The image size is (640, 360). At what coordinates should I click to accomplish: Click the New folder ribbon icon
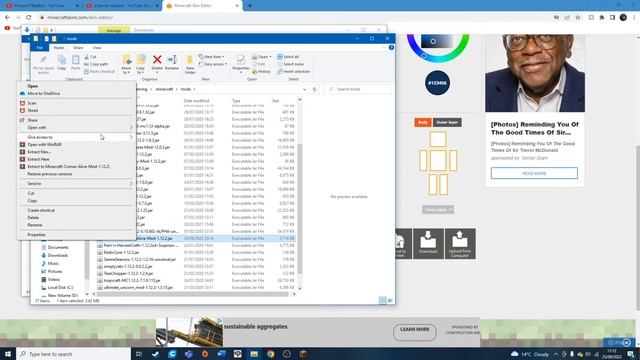tap(189, 64)
